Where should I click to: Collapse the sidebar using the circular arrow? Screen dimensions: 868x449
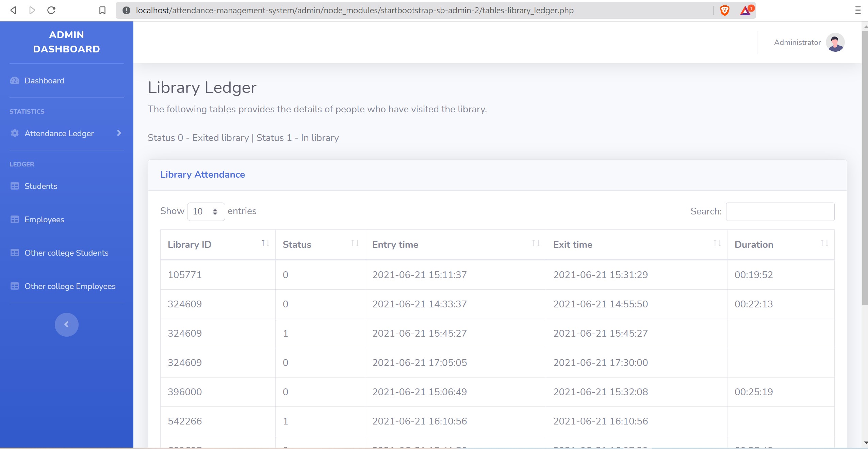tap(66, 324)
